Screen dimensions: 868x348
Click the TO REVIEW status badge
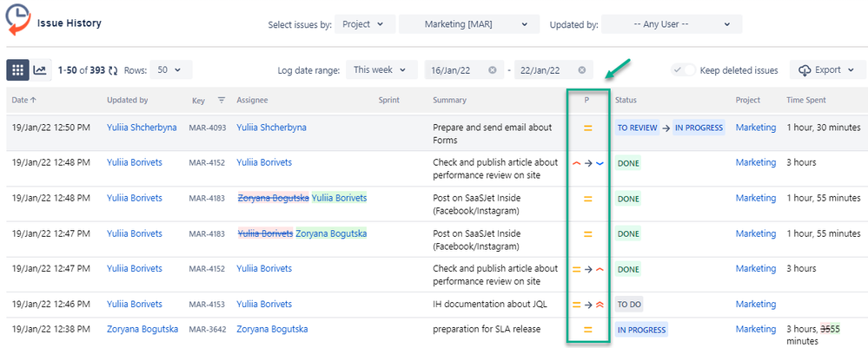click(637, 128)
